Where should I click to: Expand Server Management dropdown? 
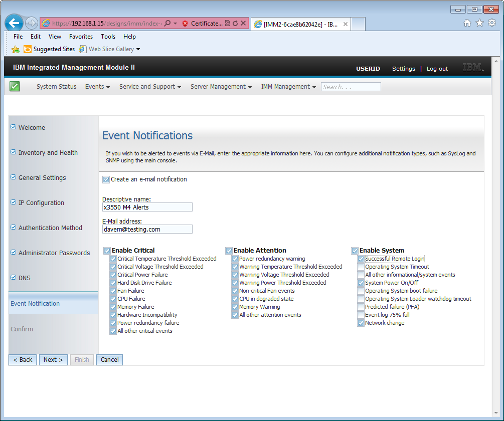(x=221, y=86)
